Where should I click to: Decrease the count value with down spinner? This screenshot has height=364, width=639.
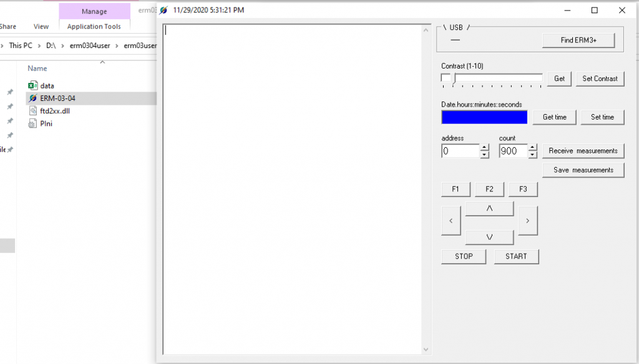pos(532,154)
